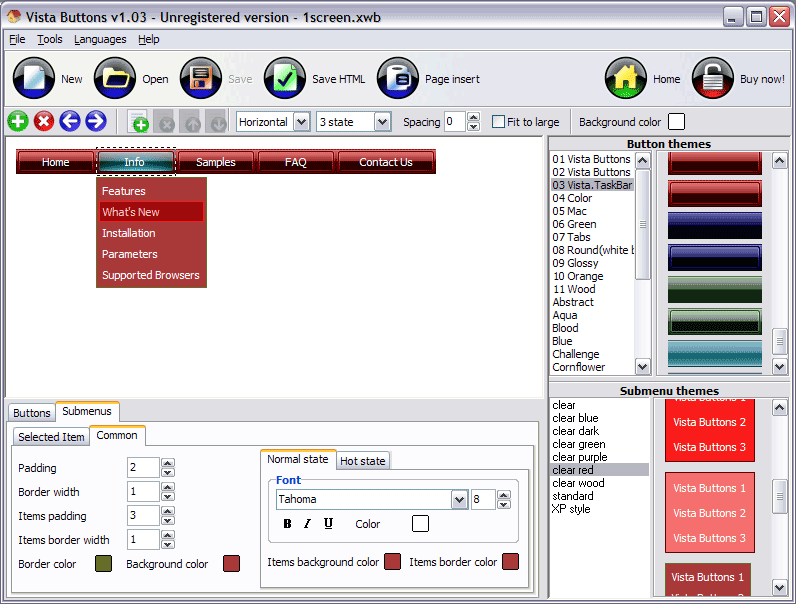Viewport: 796px width, 604px height.
Task: Select the Installation submenu item
Action: tap(151, 233)
